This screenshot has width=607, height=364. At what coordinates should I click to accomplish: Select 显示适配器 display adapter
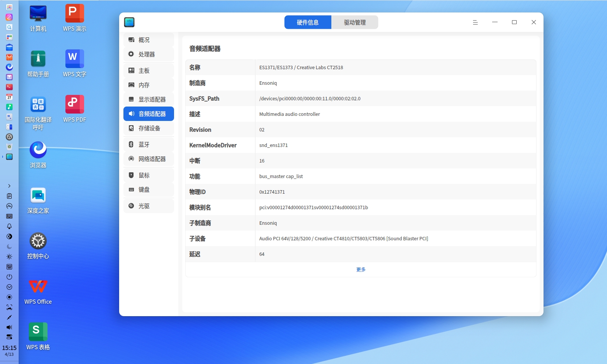[149, 100]
